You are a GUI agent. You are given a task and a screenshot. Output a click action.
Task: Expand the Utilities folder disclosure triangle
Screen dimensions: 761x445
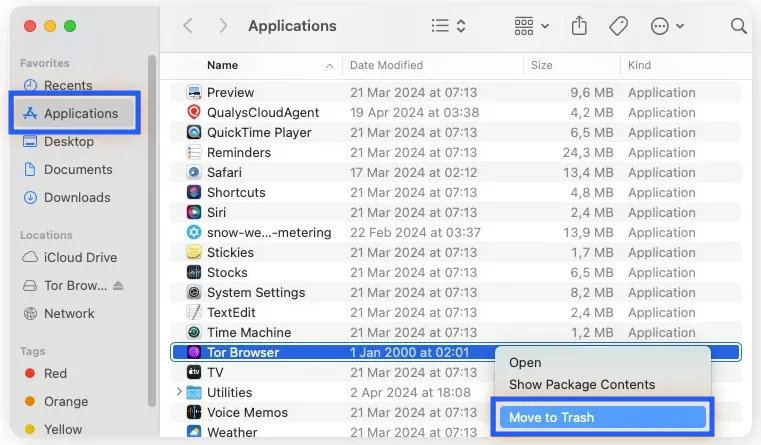click(179, 392)
